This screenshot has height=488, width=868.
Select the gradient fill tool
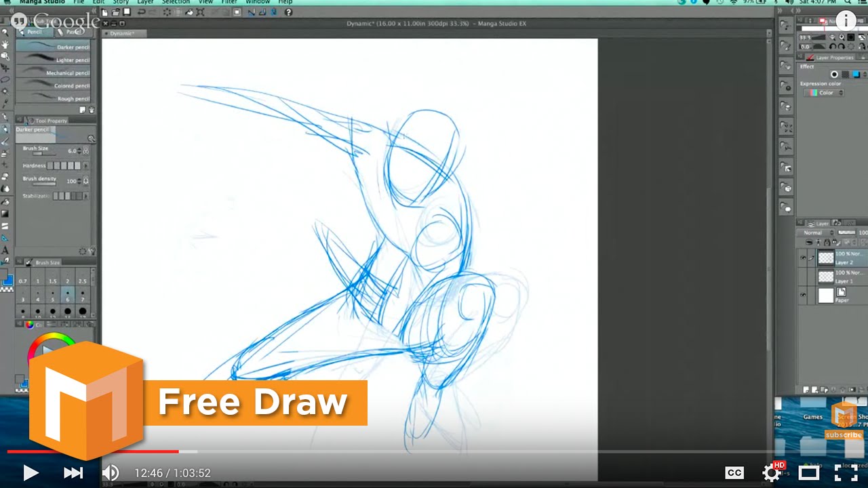pyautogui.click(x=5, y=213)
